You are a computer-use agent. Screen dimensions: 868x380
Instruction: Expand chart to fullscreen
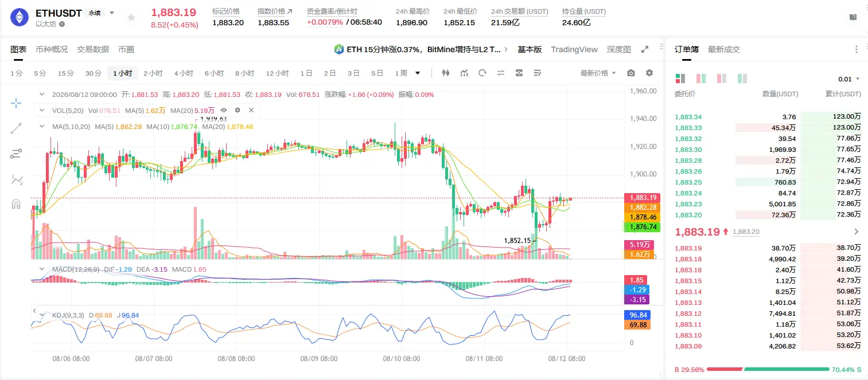tap(645, 49)
